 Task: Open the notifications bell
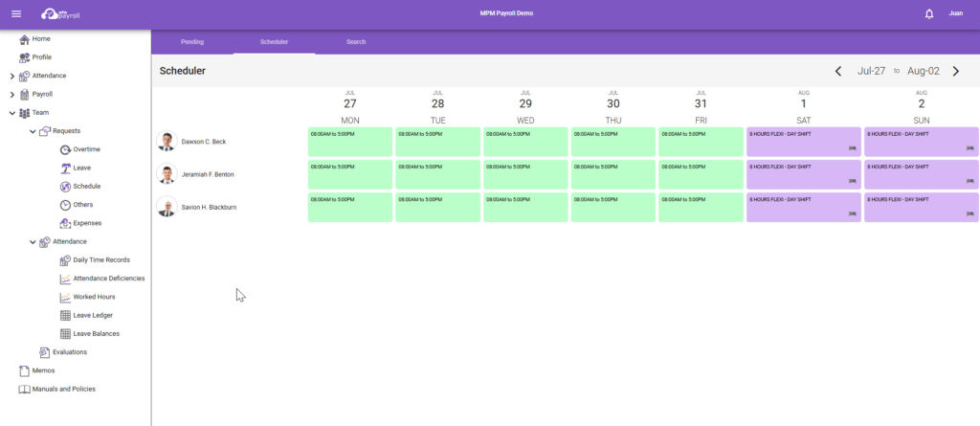929,13
